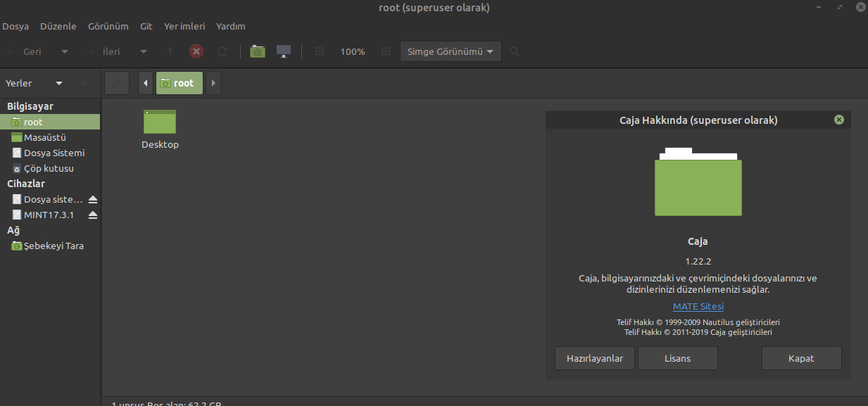The image size is (868, 406).
Task: Zoom in with the plus icon
Action: click(x=385, y=51)
